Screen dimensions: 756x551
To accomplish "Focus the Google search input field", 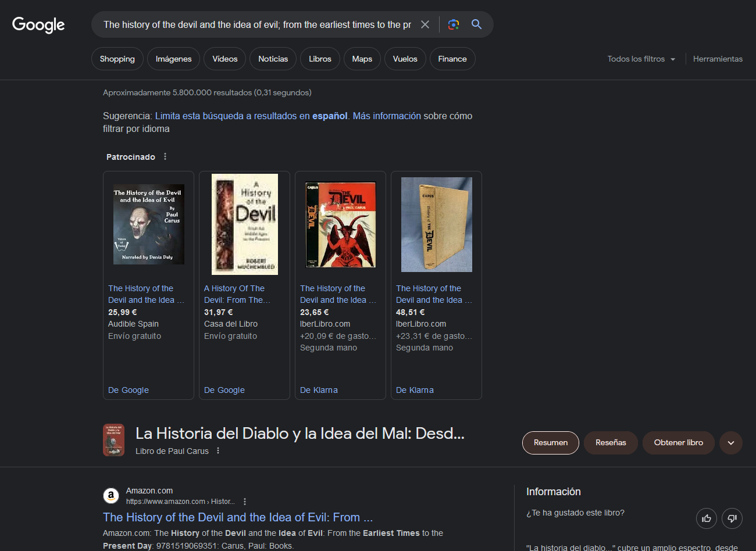I will coord(257,24).
